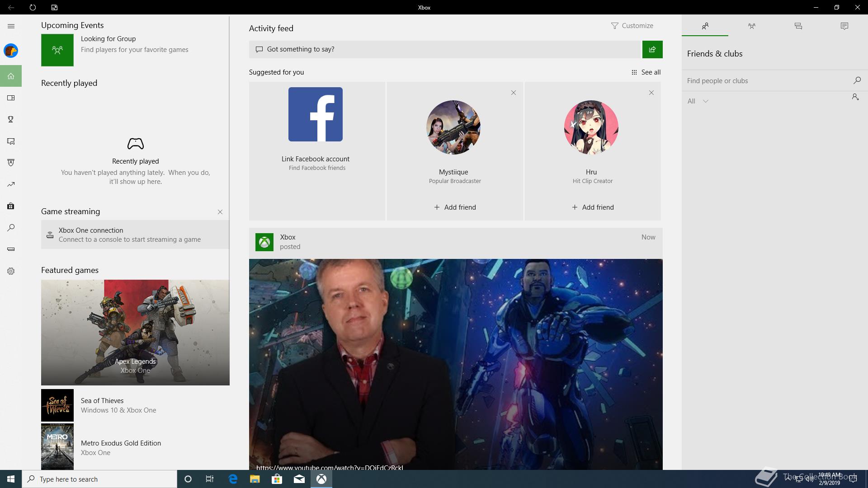This screenshot has height=488, width=868.
Task: Click the Xbox poster logo on post
Action: pyautogui.click(x=264, y=242)
